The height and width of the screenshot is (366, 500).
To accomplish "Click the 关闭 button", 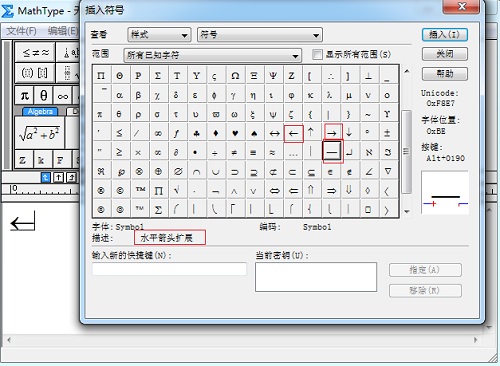I will click(x=445, y=54).
